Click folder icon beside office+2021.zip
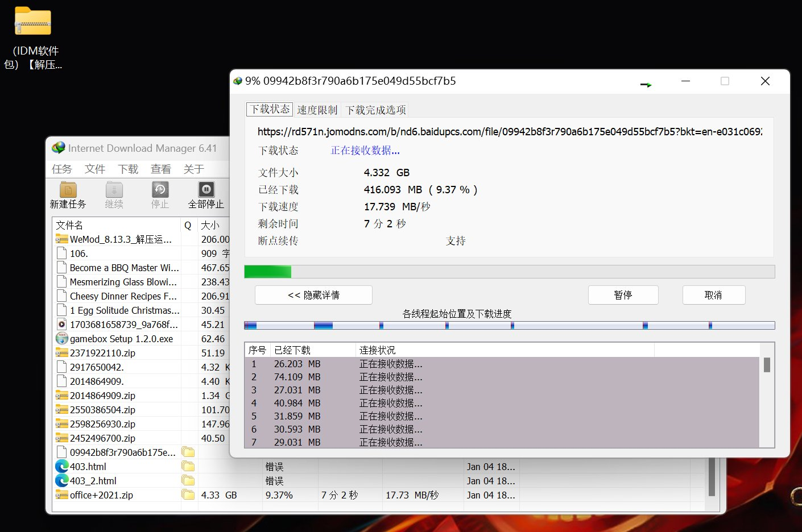 [188, 495]
